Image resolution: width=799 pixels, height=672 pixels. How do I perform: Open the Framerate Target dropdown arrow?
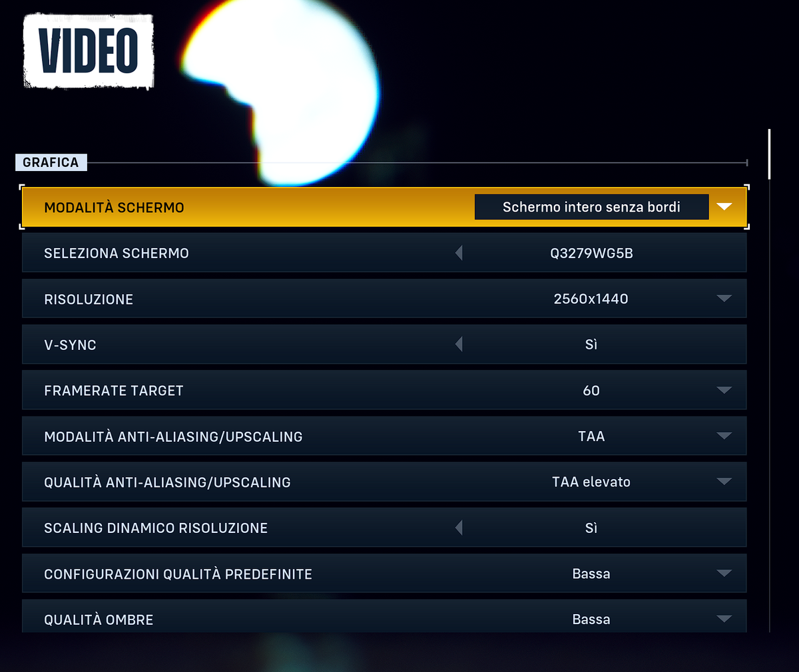tap(724, 391)
